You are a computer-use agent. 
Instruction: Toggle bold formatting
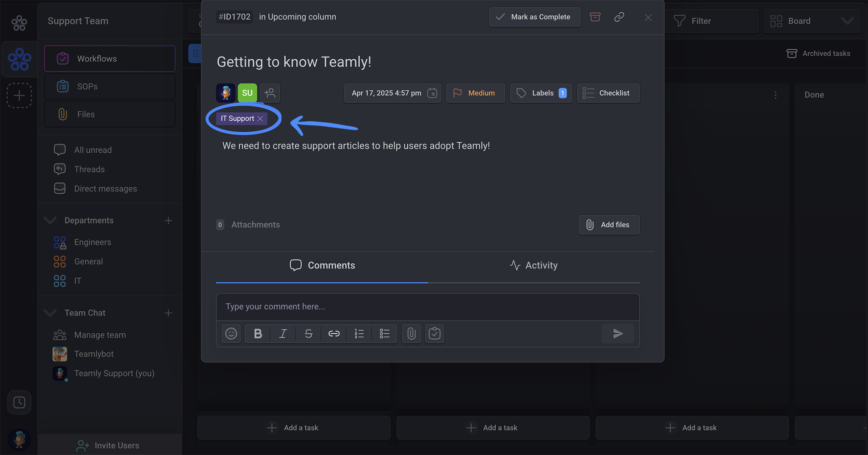258,334
